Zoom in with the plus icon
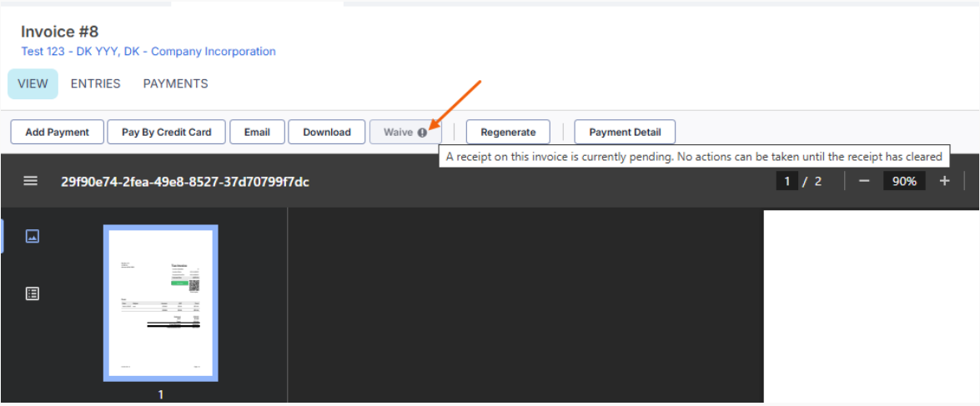This screenshot has width=980, height=406. coord(944,181)
